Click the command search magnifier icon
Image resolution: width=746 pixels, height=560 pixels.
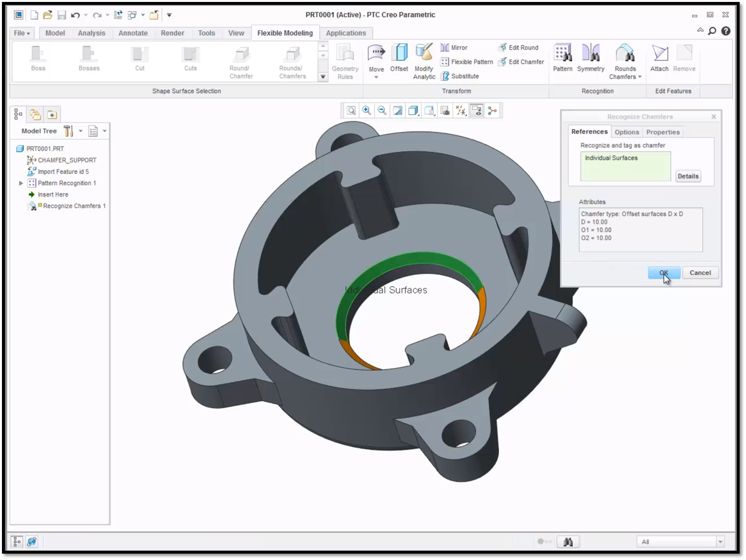712,31
